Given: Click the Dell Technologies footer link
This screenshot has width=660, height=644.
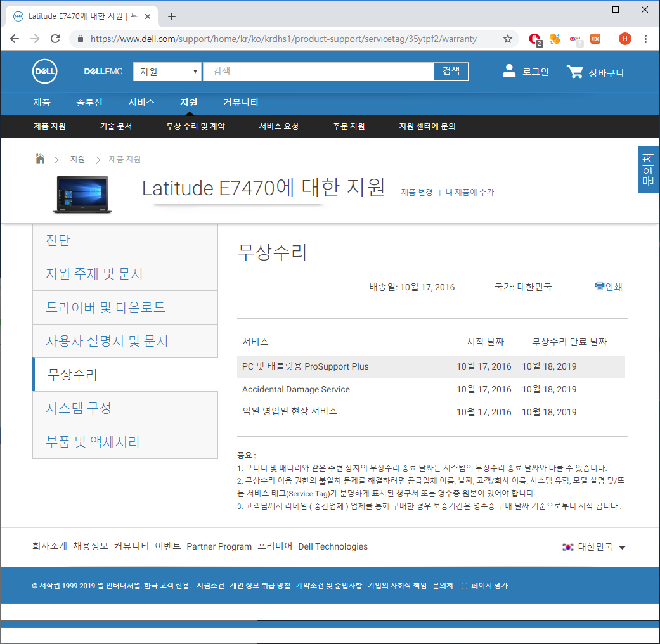Looking at the screenshot, I should point(332,547).
